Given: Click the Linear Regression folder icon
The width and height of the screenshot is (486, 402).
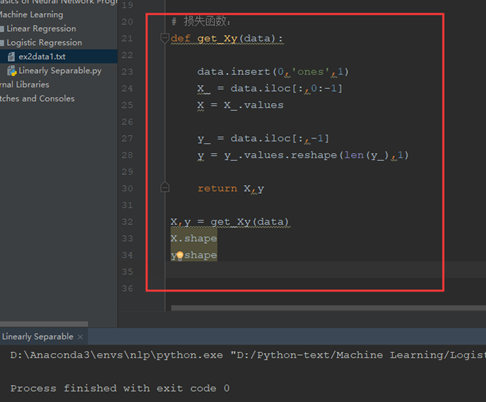Looking at the screenshot, I should click(x=2, y=29).
